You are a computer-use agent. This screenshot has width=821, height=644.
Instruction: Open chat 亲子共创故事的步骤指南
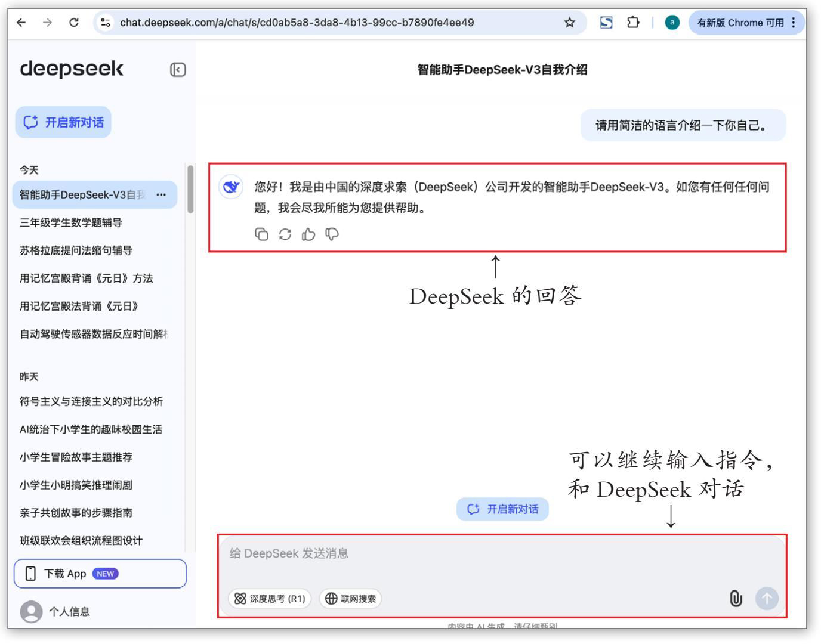click(x=76, y=513)
